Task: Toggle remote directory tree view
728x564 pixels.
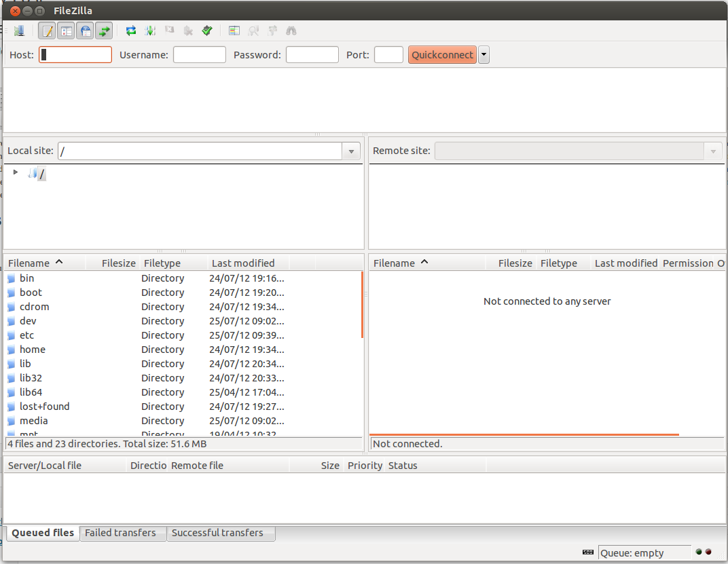Action: coord(85,31)
